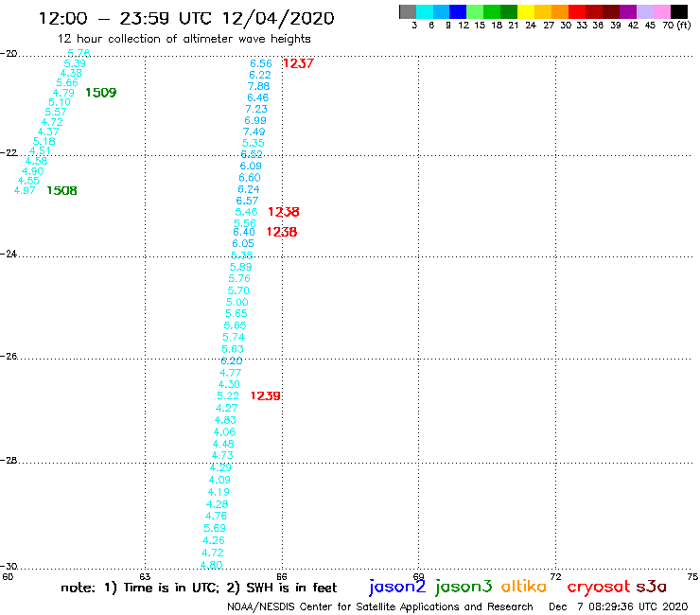Click the red time label 1237
The width and height of the screenshot is (700, 615).
(x=298, y=63)
